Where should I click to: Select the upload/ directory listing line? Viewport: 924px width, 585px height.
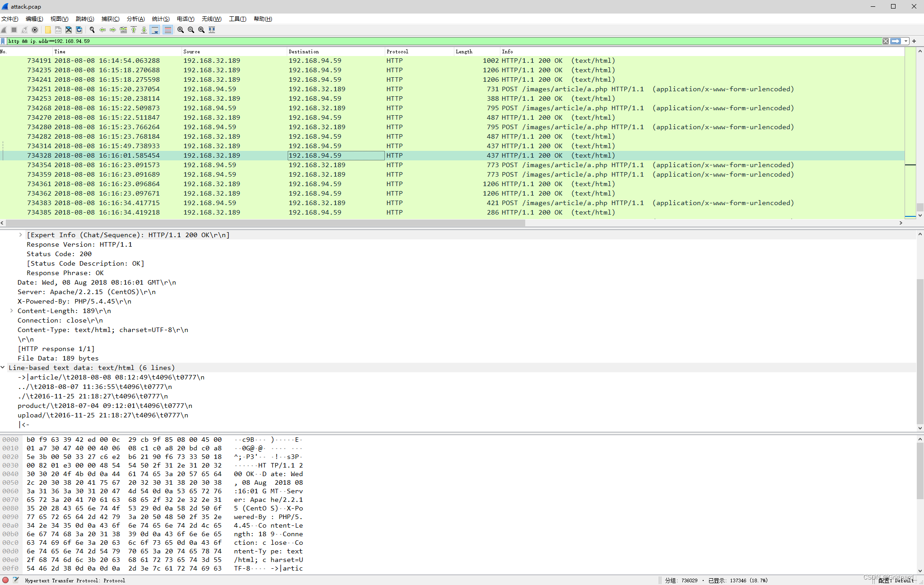point(103,415)
